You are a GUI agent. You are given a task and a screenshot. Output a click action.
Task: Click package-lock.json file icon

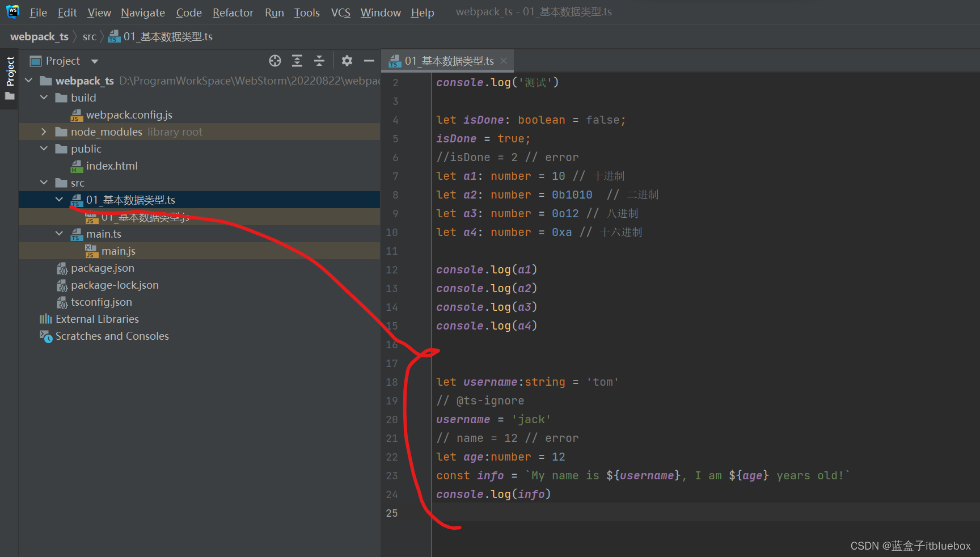62,285
